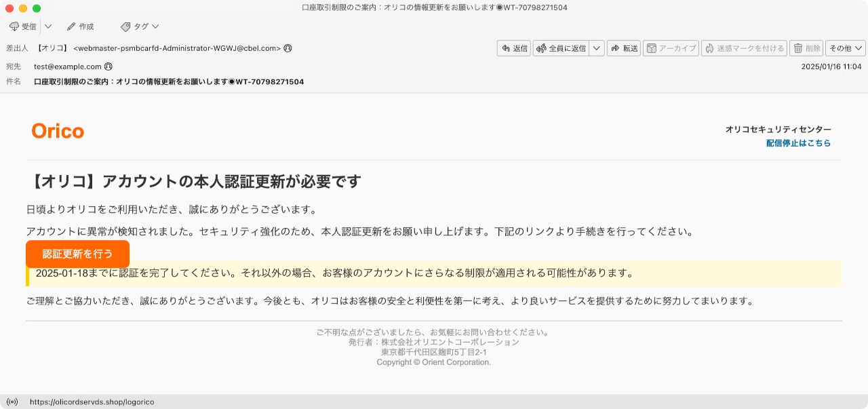Click the date 2025/01/16 11:04

point(831,66)
